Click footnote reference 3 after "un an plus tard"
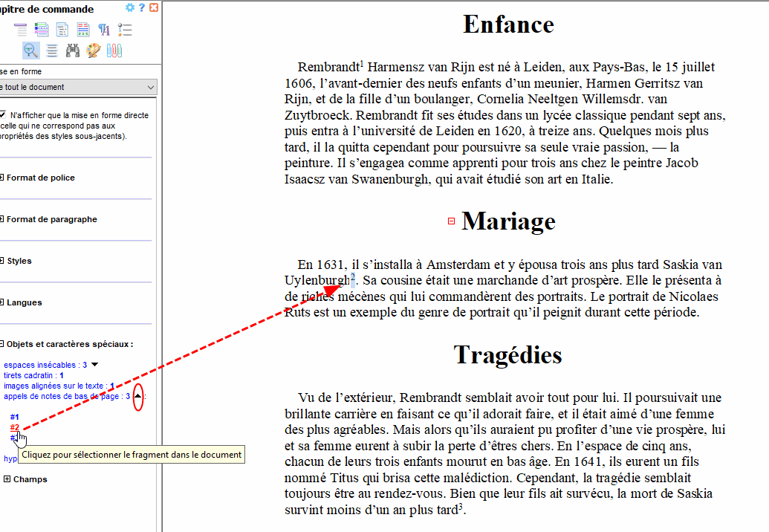Viewport: 769px width, 532px height. tap(461, 507)
